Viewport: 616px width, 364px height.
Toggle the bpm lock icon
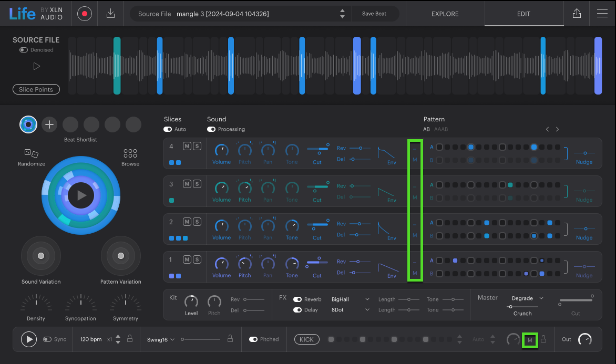tap(129, 339)
